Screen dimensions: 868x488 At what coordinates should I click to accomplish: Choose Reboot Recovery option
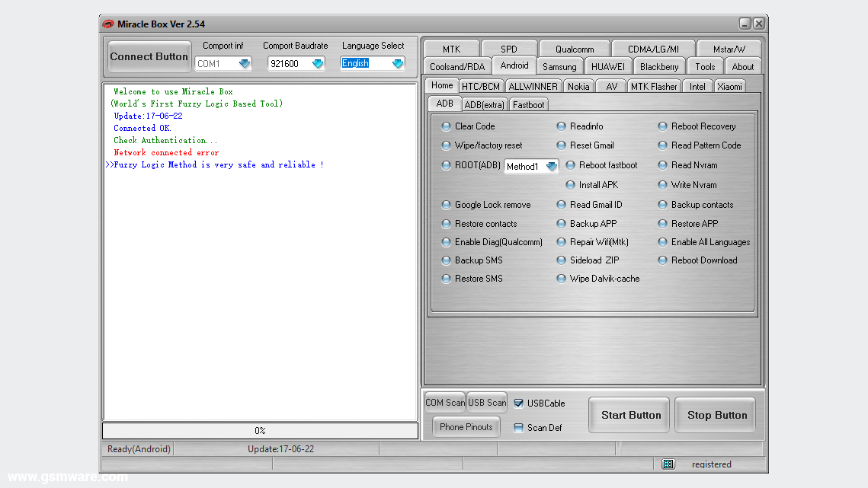[x=663, y=126]
